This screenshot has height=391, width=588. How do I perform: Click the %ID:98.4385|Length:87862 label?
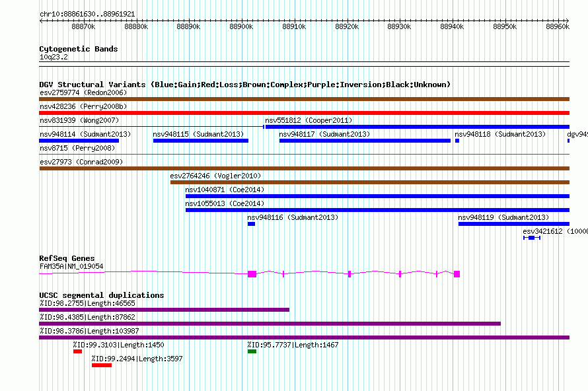(87, 317)
